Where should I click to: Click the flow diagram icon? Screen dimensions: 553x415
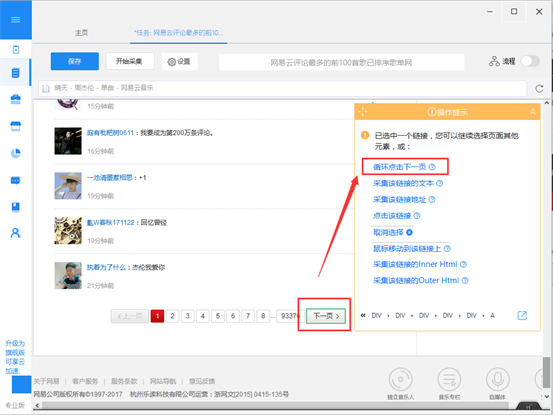pyautogui.click(x=494, y=61)
